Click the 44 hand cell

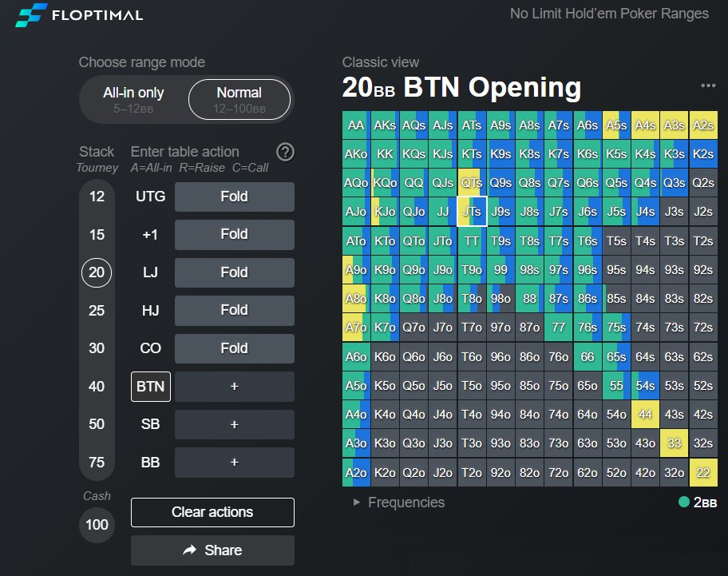[x=645, y=415]
